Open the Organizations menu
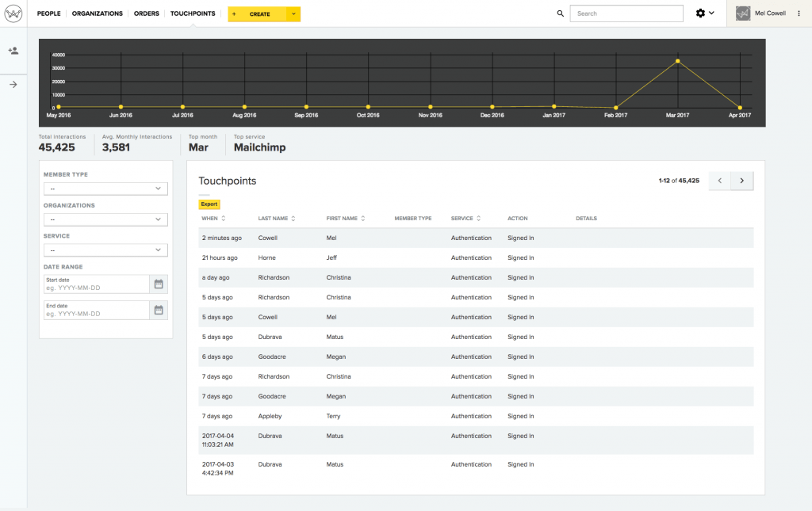This screenshot has height=511, width=812. [98, 13]
